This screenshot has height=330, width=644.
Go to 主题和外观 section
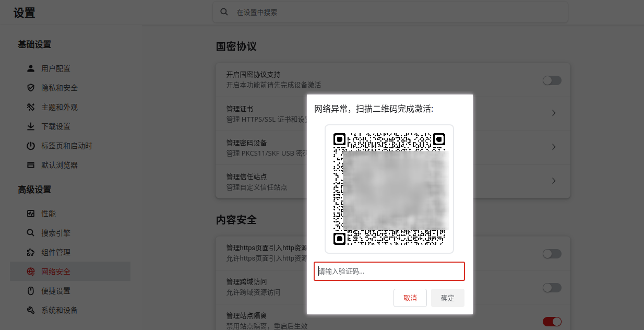coord(70,107)
